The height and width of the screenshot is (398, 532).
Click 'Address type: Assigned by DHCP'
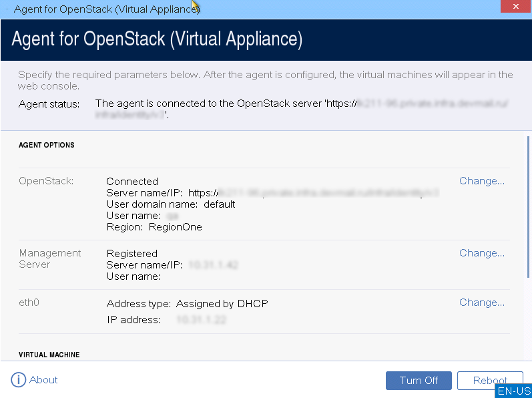[x=188, y=303]
